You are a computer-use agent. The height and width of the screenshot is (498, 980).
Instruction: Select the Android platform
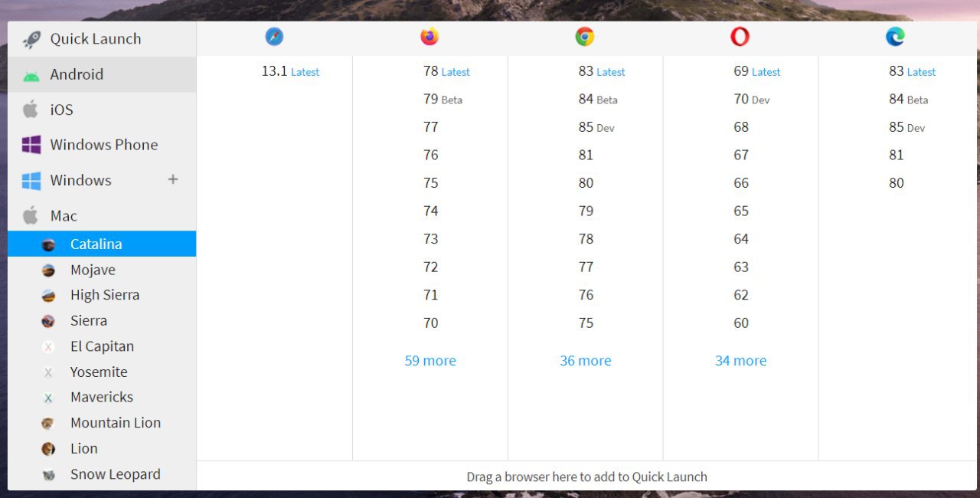102,74
